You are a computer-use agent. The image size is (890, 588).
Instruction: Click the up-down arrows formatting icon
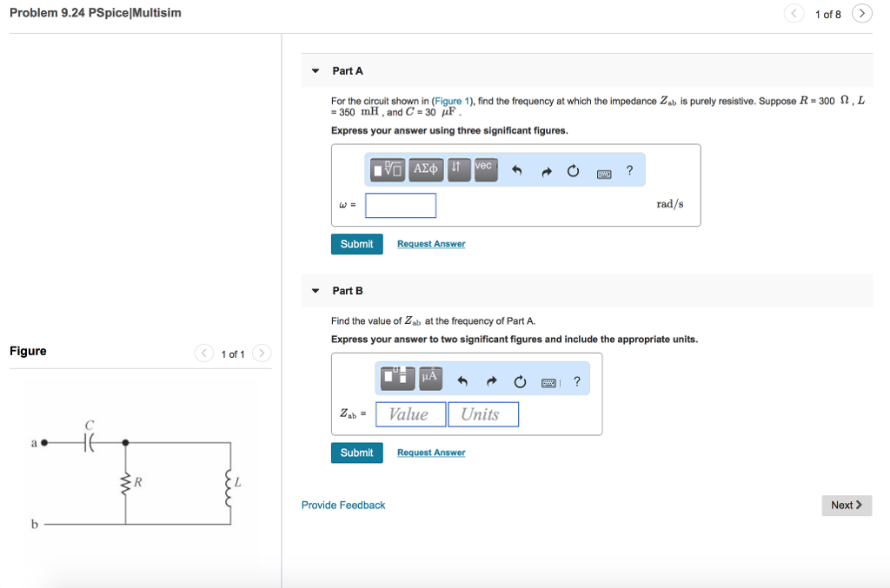(459, 169)
